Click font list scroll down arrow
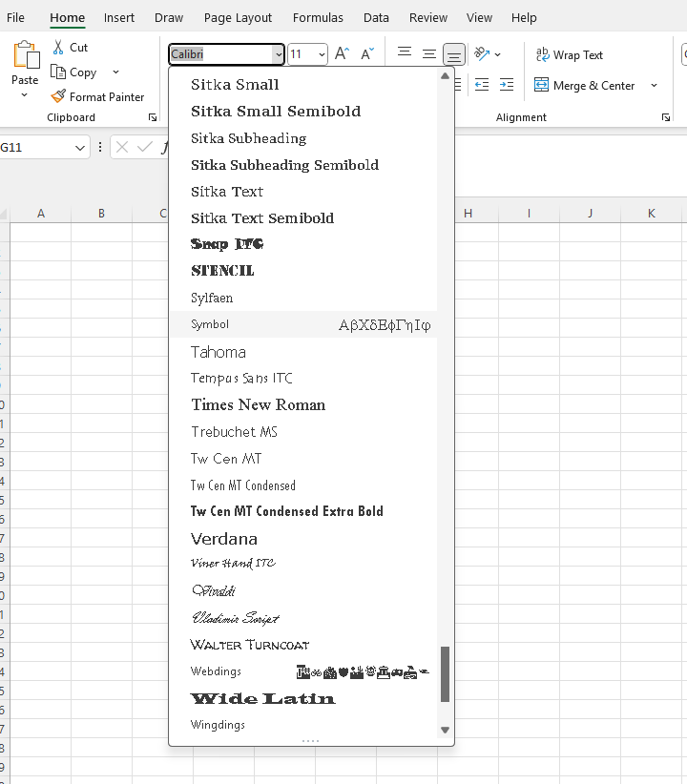Image resolution: width=687 pixels, height=784 pixels. (x=445, y=730)
